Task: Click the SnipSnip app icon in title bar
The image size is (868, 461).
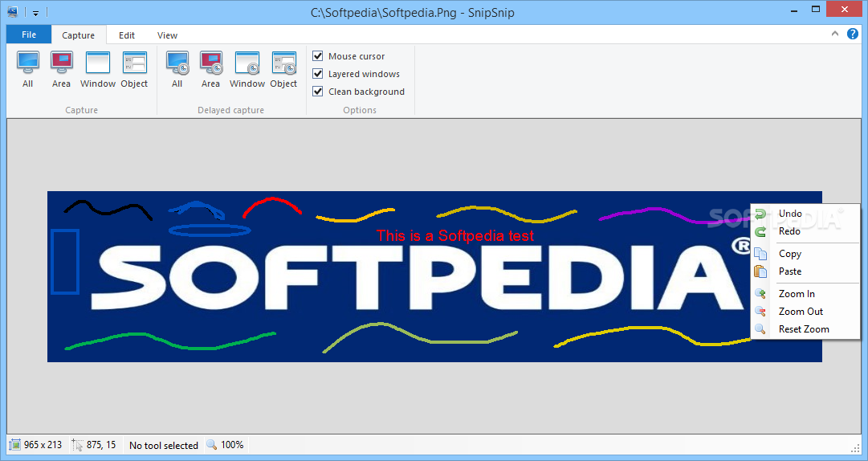Action: (x=12, y=11)
